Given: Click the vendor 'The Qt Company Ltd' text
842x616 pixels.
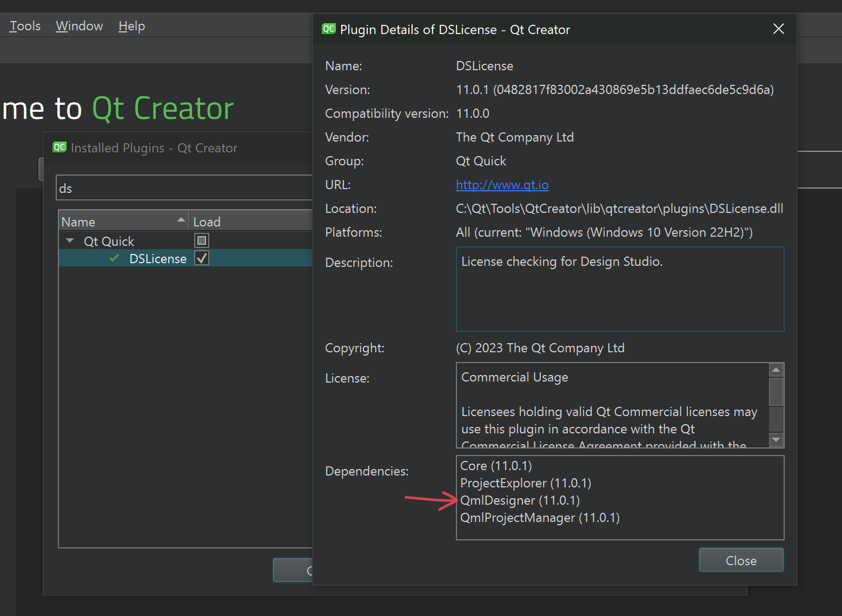Looking at the screenshot, I should click(514, 137).
